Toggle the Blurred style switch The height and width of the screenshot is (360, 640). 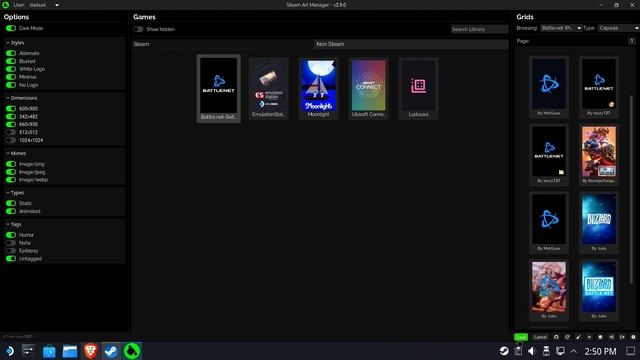click(x=11, y=61)
